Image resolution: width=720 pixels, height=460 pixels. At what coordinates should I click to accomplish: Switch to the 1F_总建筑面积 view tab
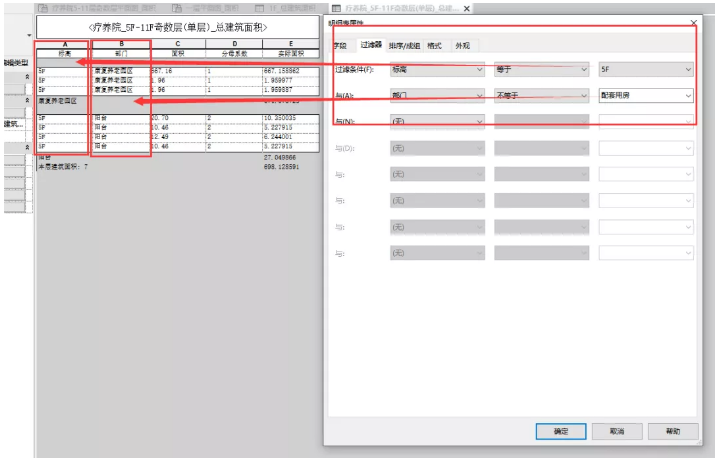point(286,8)
